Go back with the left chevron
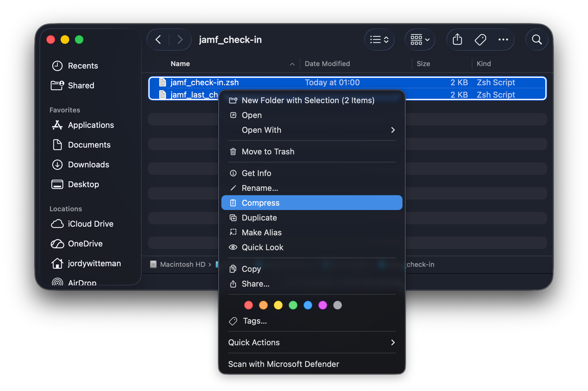Viewport: 588px width, 391px height. click(x=158, y=40)
